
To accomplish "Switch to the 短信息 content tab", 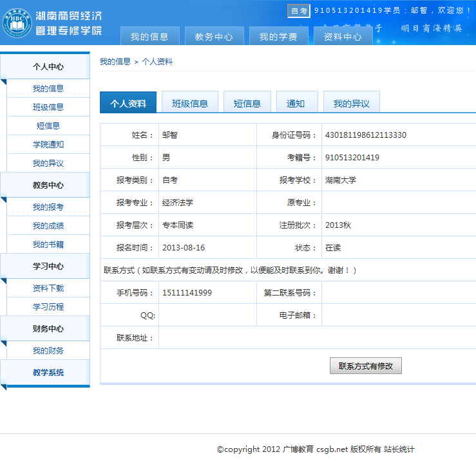I will click(247, 102).
